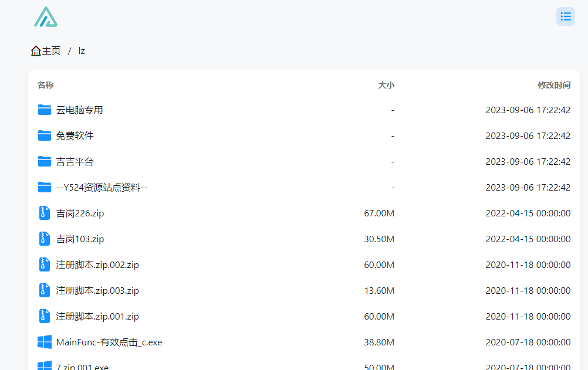Sort by 名称 column header
Screen dimensions: 588x370
(45, 85)
